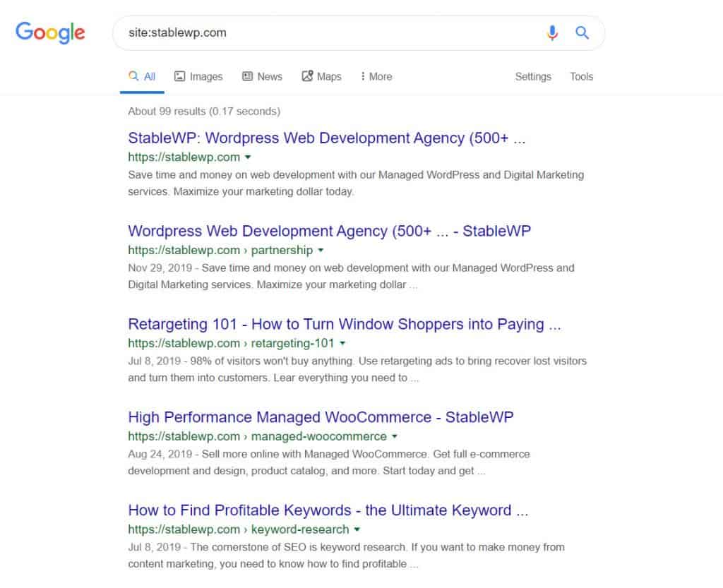Expand dropdown arrow beside keyword-research URL

click(x=357, y=529)
